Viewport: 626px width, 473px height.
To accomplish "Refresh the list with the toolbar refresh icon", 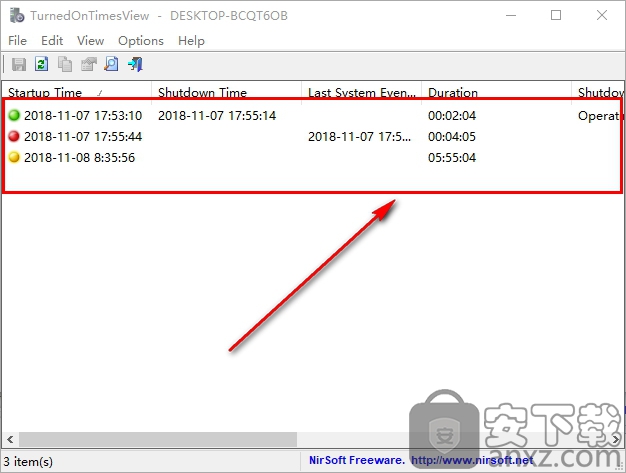I will pos(42,64).
